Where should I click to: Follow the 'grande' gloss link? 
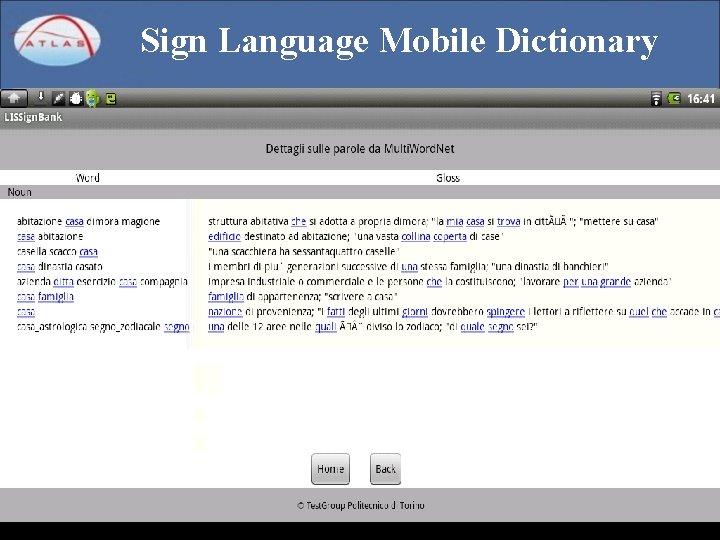pos(615,281)
